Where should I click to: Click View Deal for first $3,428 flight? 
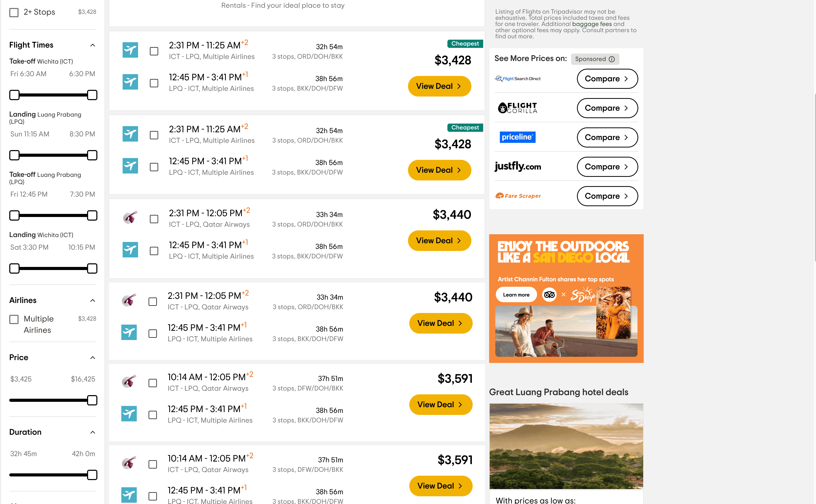pyautogui.click(x=439, y=86)
